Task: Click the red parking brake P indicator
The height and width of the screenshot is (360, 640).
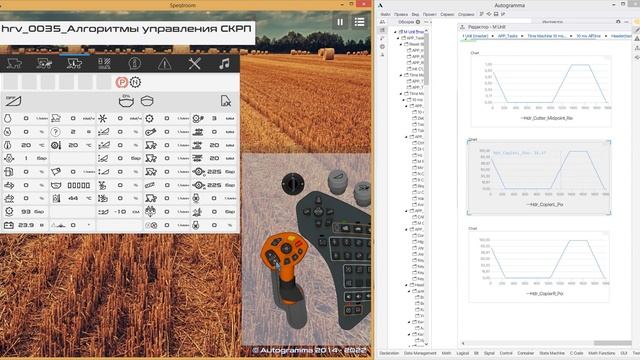Action: pos(121,82)
